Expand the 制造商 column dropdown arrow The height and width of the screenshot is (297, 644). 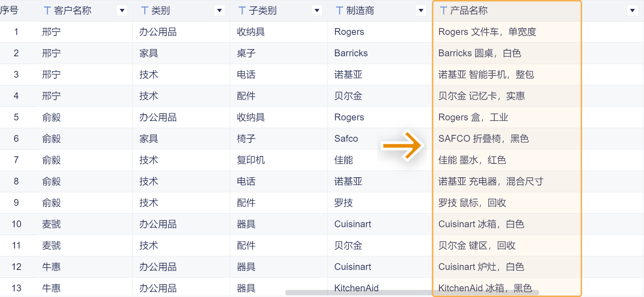pos(421,11)
